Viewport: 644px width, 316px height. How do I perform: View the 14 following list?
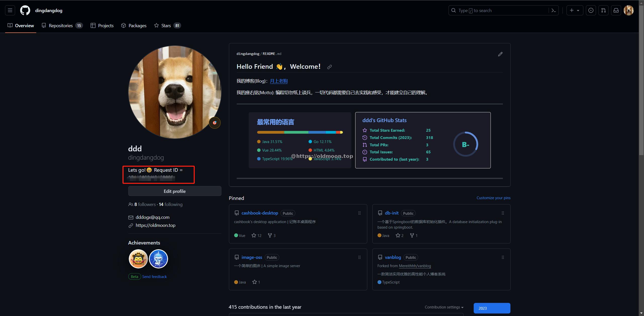(x=171, y=204)
